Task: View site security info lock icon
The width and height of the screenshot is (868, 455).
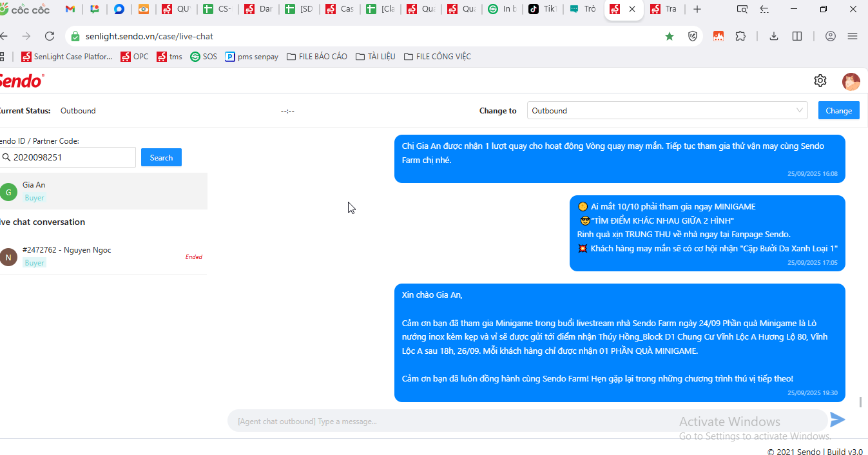Action: click(75, 36)
